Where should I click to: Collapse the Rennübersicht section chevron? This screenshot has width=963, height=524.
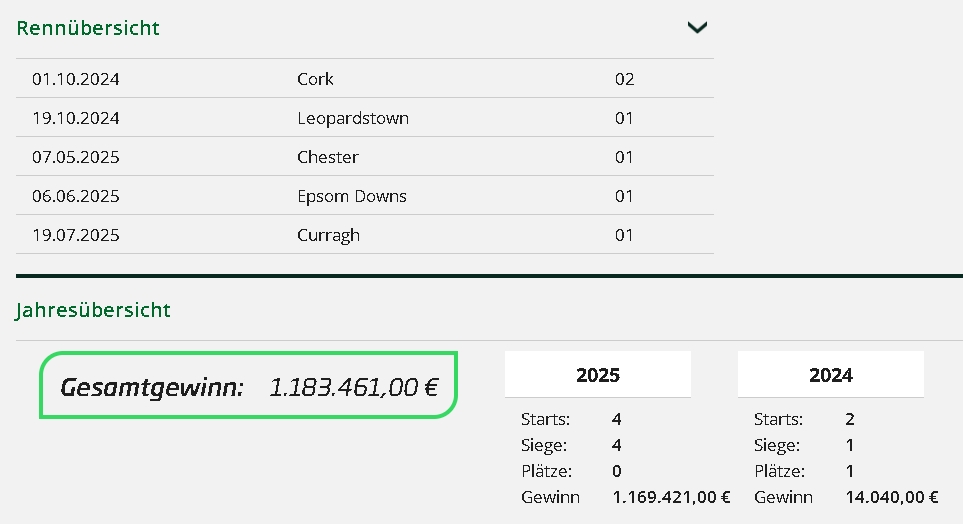[x=697, y=28]
